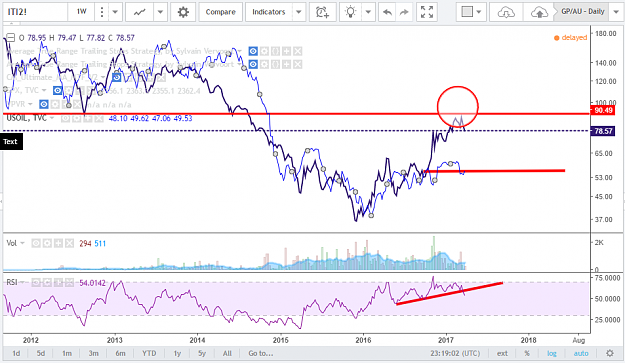
Task: Load chart layout via cloud download icon
Action: click(506, 12)
